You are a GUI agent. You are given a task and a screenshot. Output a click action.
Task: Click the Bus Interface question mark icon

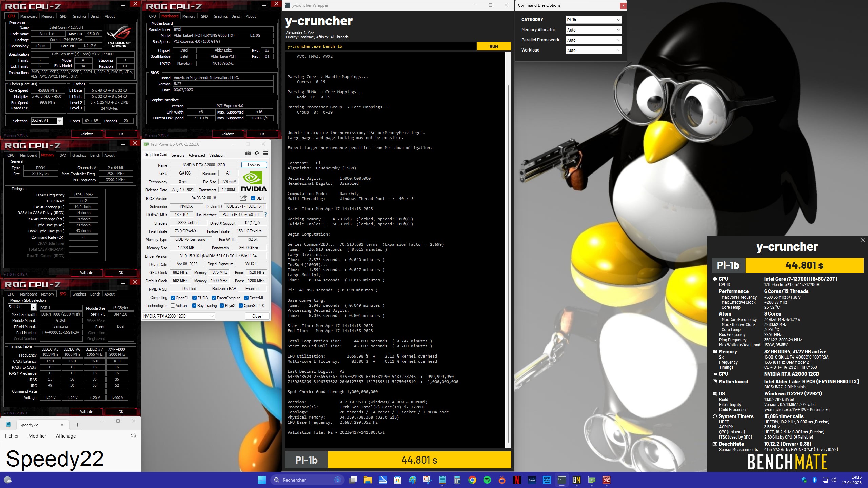[265, 215]
